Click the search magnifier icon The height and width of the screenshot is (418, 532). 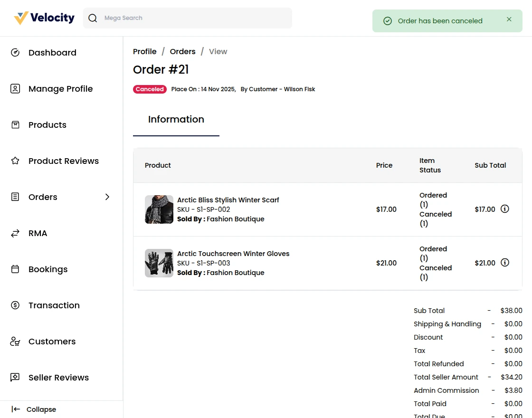pyautogui.click(x=93, y=18)
